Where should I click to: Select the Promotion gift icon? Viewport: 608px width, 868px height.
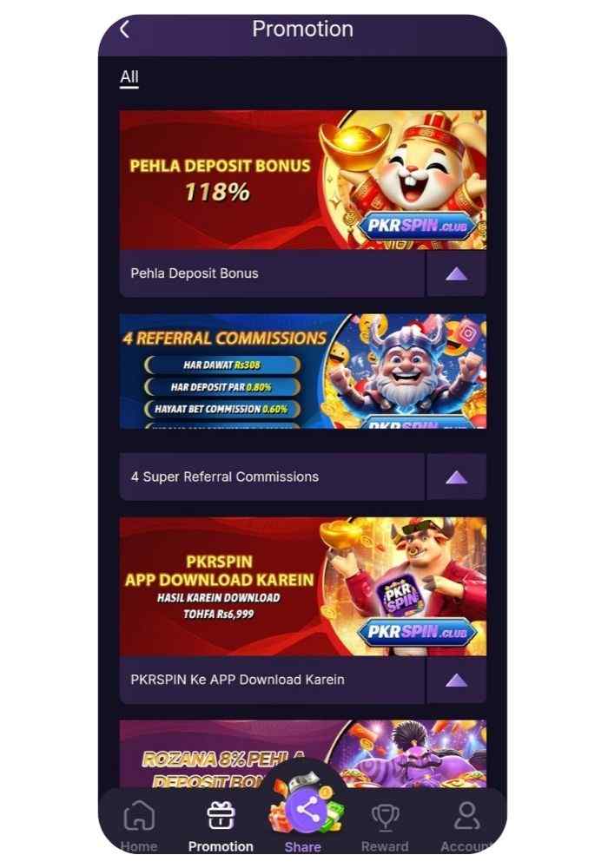(x=221, y=816)
